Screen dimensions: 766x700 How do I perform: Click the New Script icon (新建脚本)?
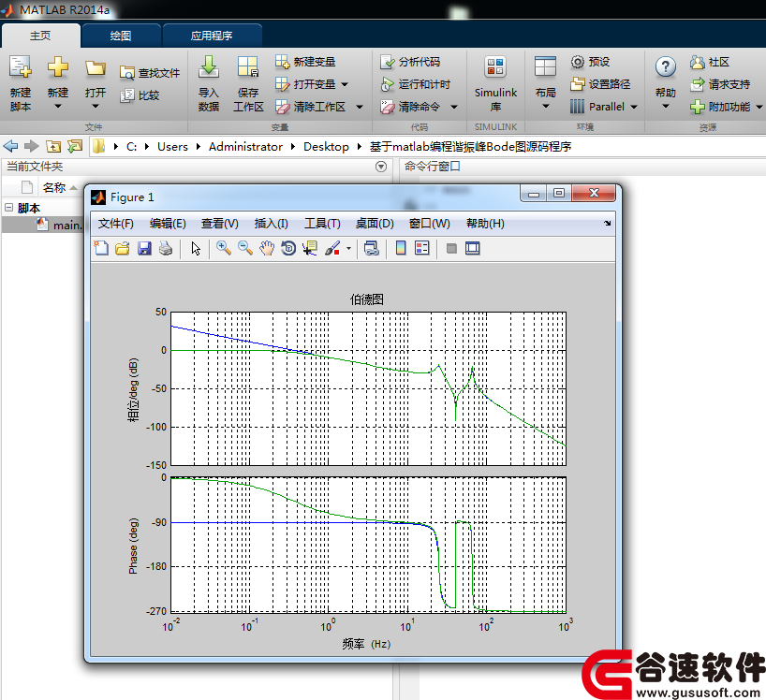coord(21,83)
